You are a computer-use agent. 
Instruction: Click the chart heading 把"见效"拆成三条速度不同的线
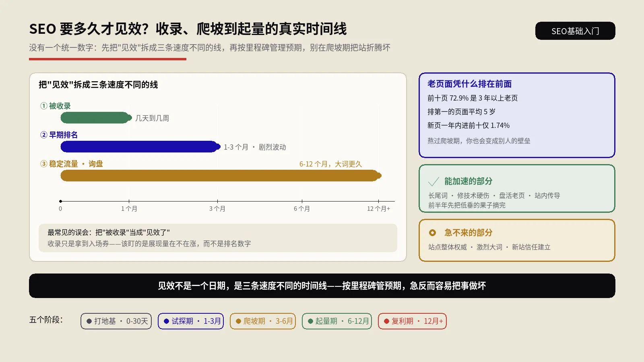(x=98, y=84)
